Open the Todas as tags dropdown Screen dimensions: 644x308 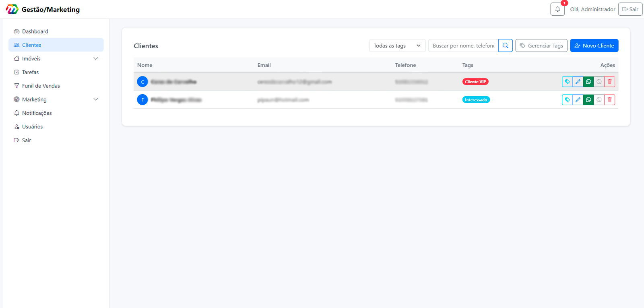(x=397, y=45)
